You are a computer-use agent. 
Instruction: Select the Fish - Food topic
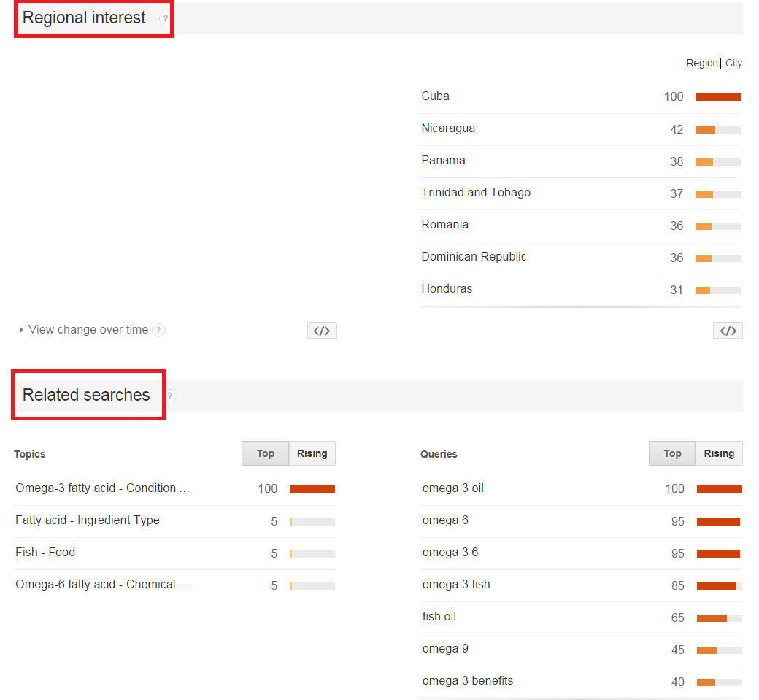(45, 552)
